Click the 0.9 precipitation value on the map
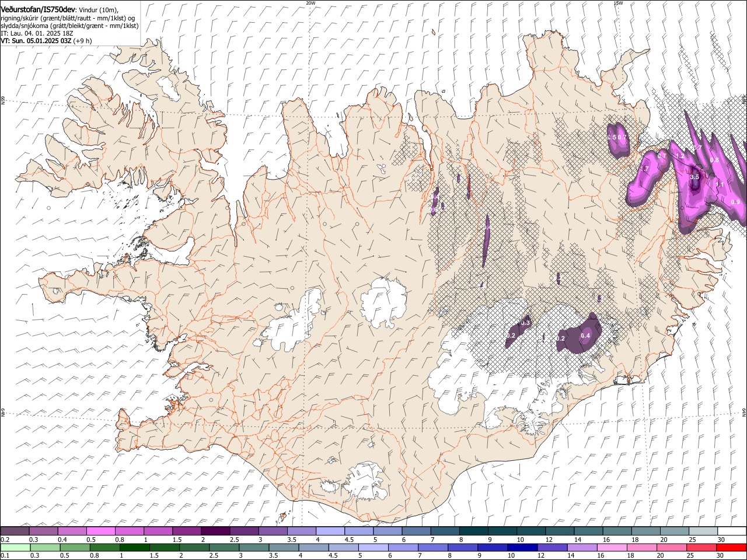 [735, 202]
